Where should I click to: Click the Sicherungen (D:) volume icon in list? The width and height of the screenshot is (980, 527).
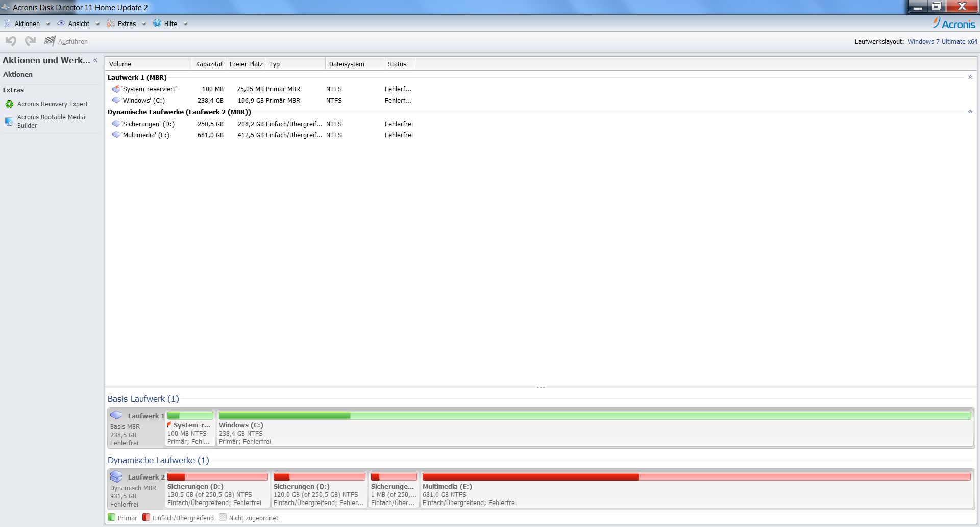click(116, 124)
